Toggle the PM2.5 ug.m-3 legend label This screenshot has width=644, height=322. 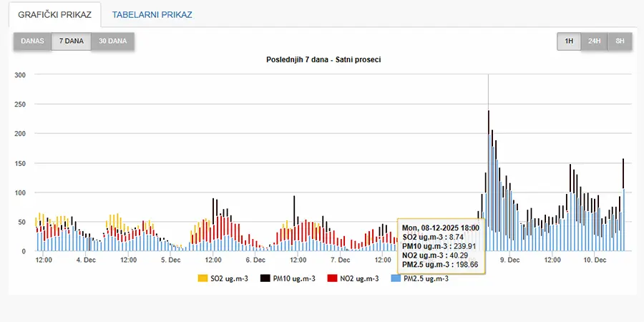point(425,278)
